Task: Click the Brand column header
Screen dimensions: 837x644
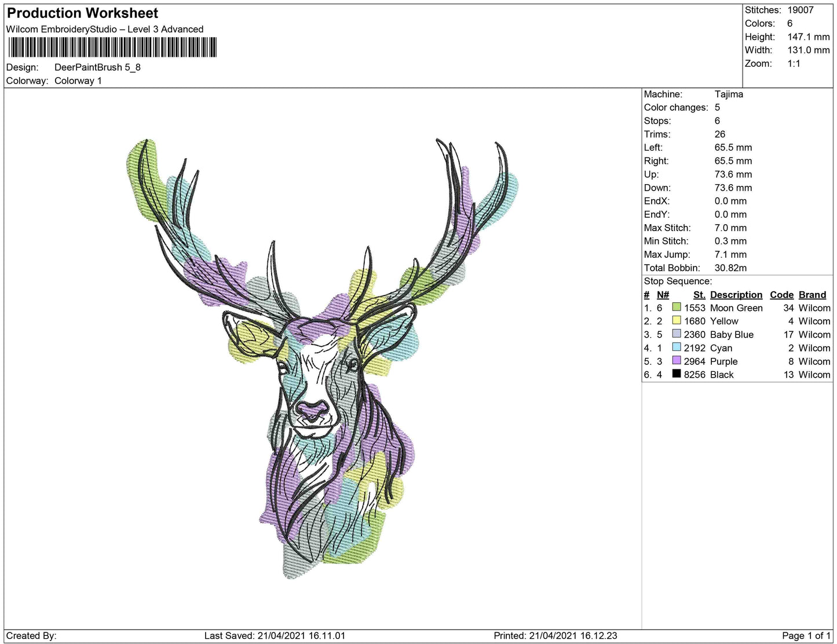Action: [x=812, y=294]
